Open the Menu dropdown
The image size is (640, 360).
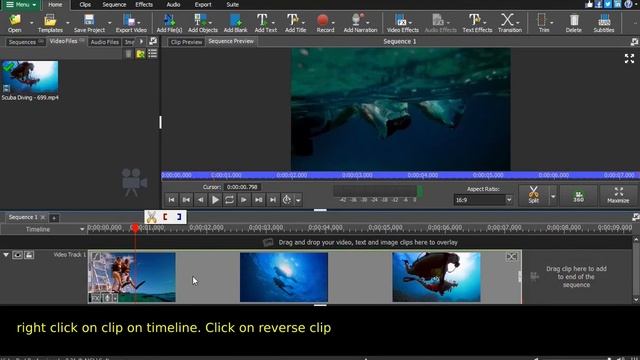(21, 4)
